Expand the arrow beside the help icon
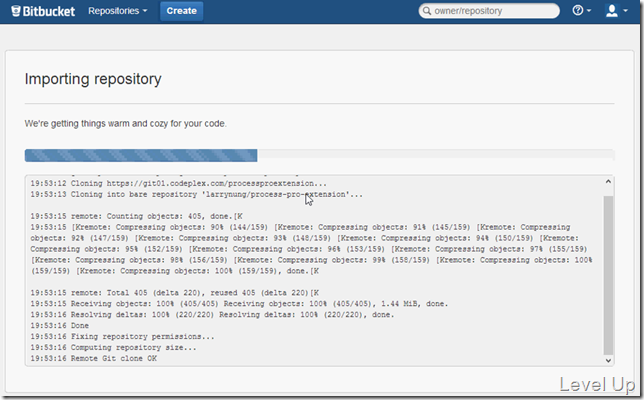This screenshot has height=400, width=644. pyautogui.click(x=589, y=11)
